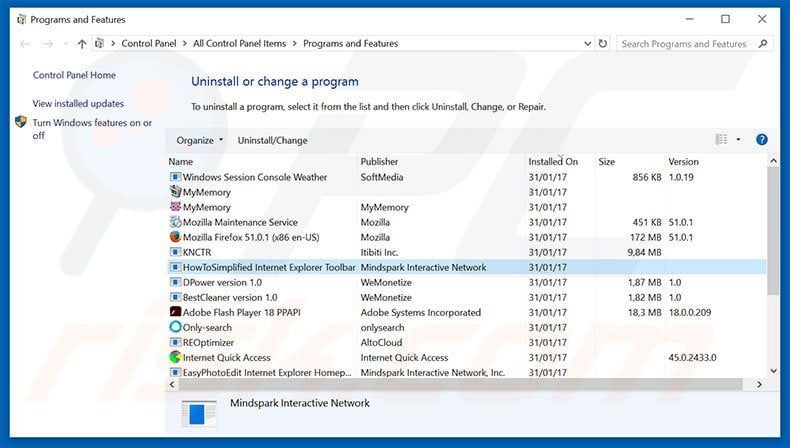Expand the chevron before the Control Panel breadcrumb

[x=113, y=43]
